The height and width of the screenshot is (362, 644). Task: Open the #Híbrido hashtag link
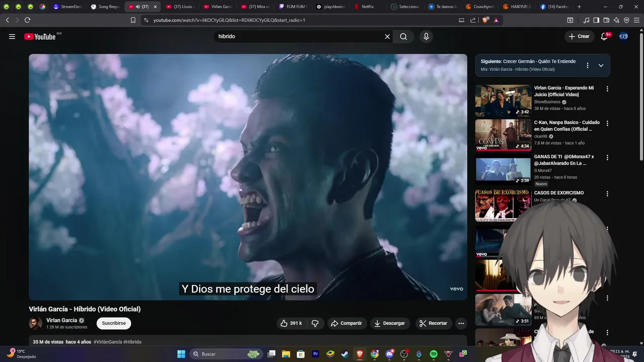pyautogui.click(x=132, y=342)
